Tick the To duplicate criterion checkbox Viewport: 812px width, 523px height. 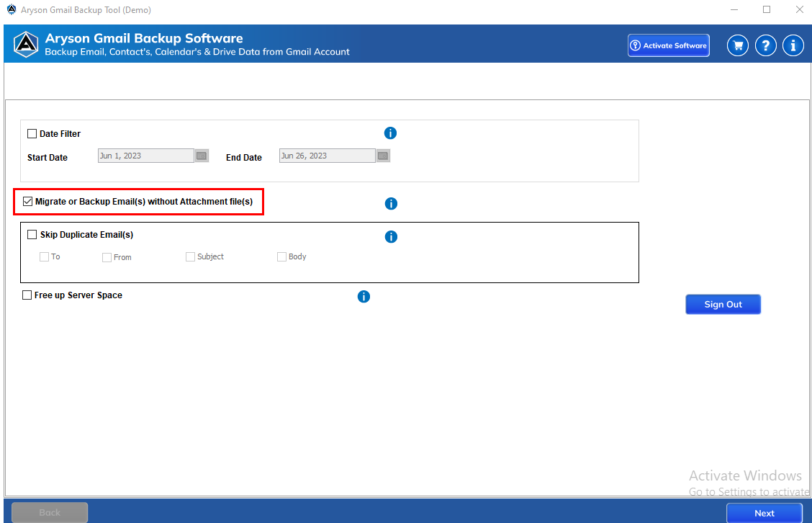45,256
